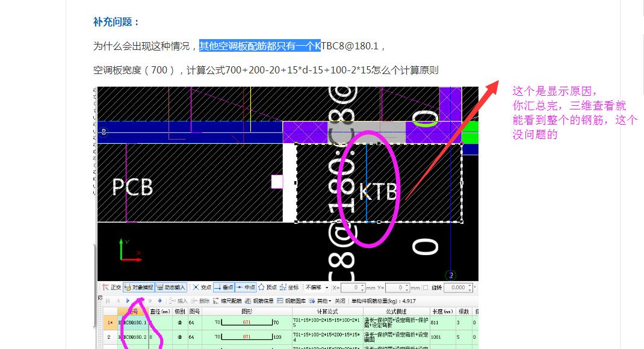Viewport: 644px width, 349px height.
Task: Click the 直径(mm) column header
Action: [x=160, y=312]
